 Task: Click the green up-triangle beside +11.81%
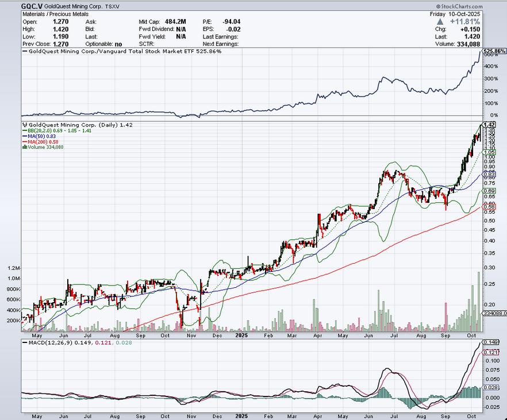(x=440, y=22)
